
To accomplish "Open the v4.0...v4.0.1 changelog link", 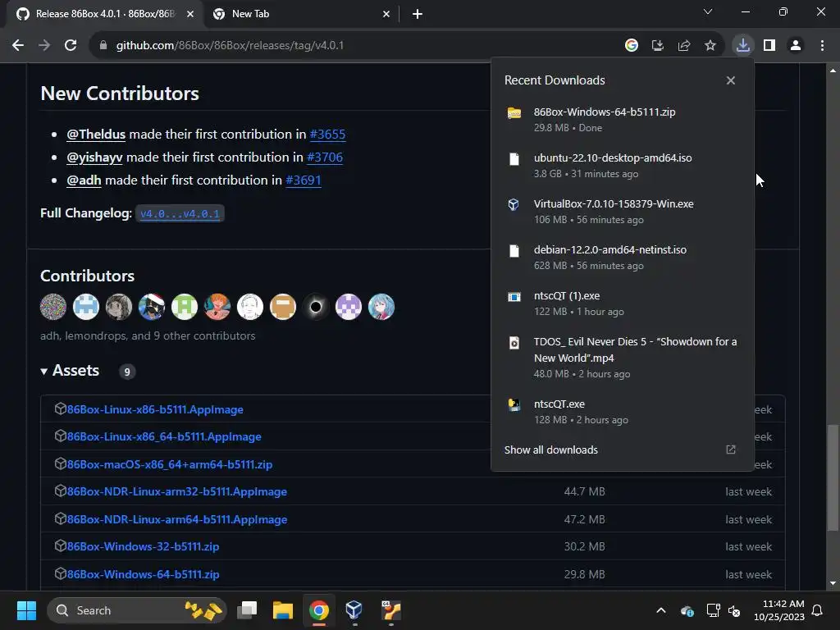I will [x=180, y=214].
